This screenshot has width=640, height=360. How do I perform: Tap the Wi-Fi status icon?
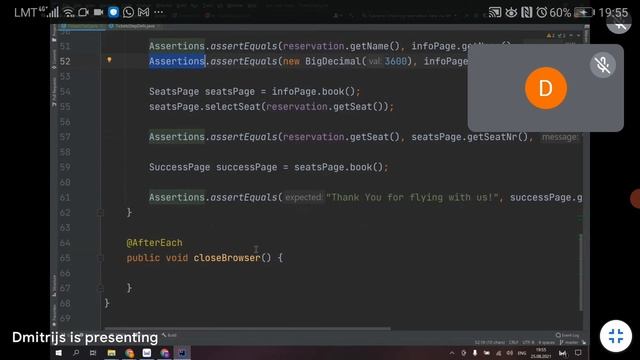[x=69, y=12]
